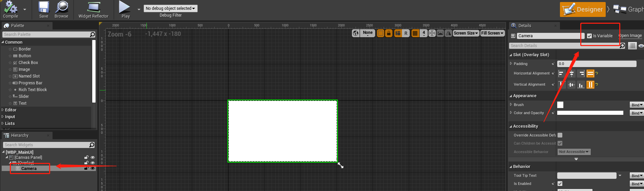The height and width of the screenshot is (191, 644).
Task: Set vertical alignment to top
Action: point(561,85)
